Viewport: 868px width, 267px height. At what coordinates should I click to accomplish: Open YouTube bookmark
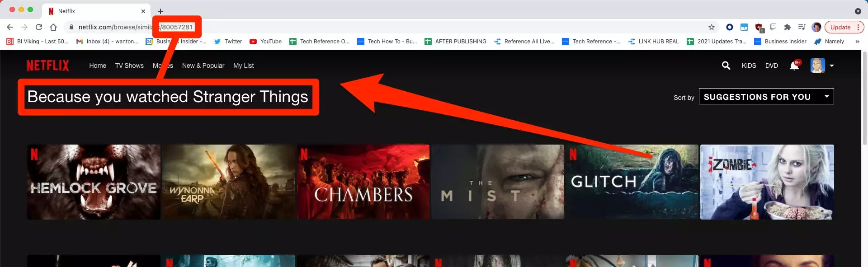[x=265, y=42]
